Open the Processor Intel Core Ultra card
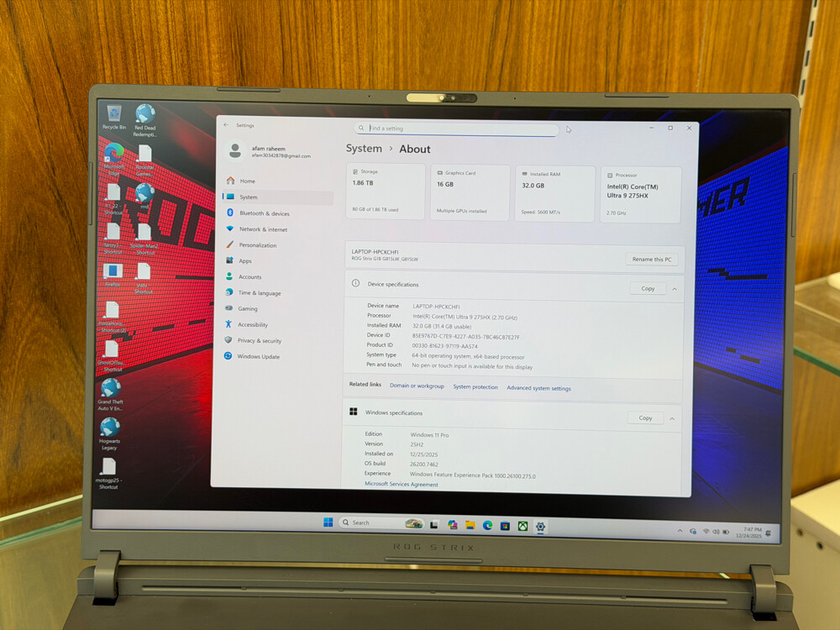Screen dimensions: 840x630 (x=641, y=195)
